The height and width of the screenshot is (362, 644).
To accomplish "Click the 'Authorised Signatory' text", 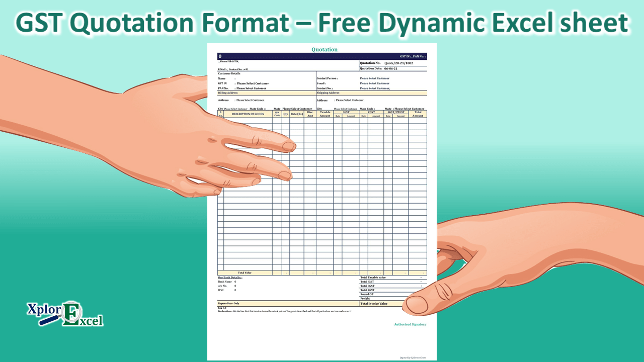I will [x=410, y=324].
